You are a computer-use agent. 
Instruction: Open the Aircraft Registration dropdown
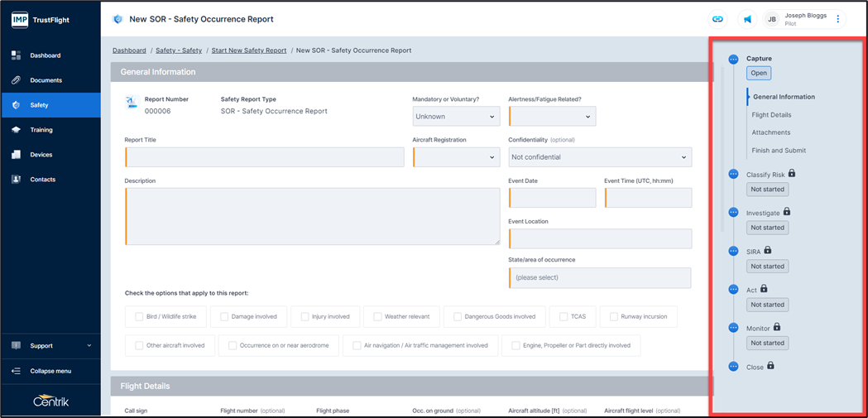[x=455, y=157]
